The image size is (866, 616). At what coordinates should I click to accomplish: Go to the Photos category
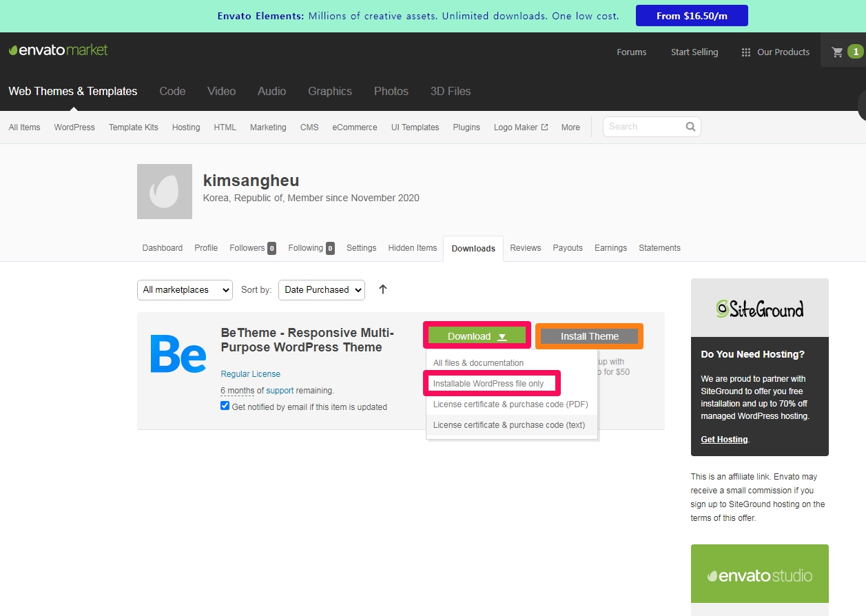391,91
